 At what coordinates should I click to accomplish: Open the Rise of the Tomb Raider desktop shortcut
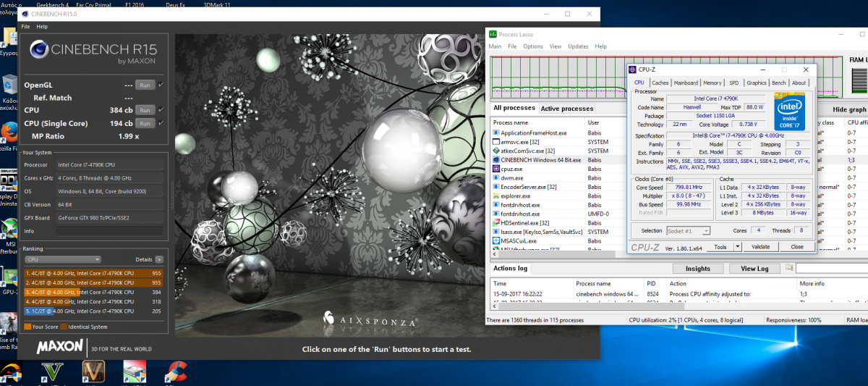click(x=9, y=322)
